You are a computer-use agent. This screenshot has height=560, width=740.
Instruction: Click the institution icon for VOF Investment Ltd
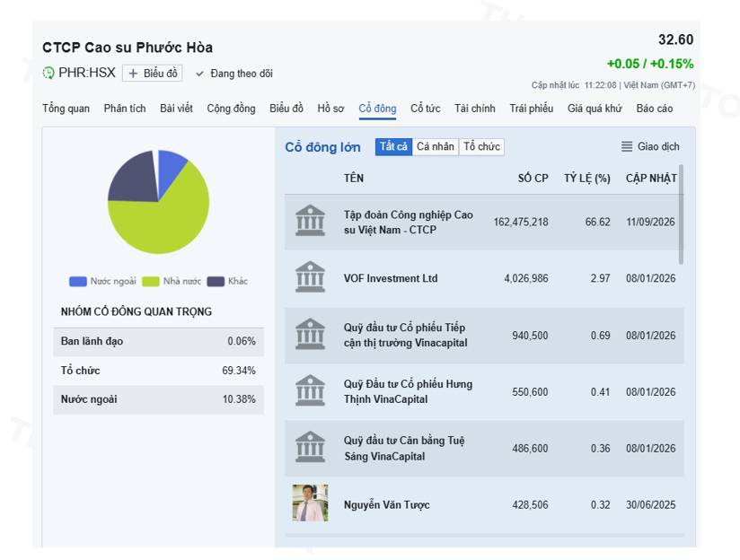point(310,277)
